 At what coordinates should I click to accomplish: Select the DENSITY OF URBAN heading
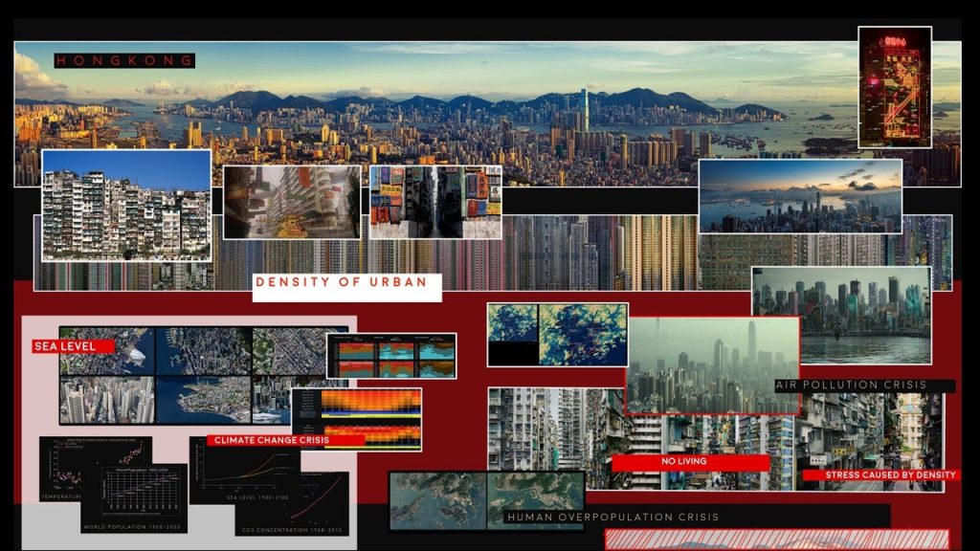346,283
